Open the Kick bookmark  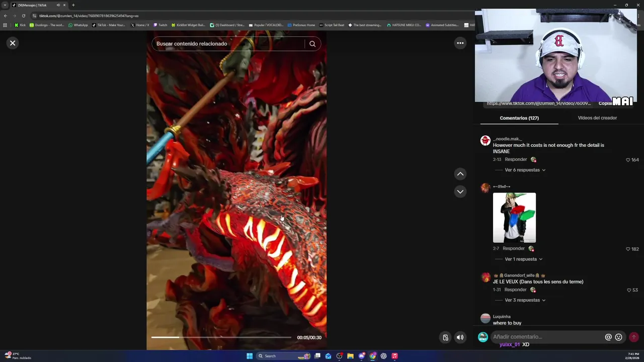tap(20, 25)
